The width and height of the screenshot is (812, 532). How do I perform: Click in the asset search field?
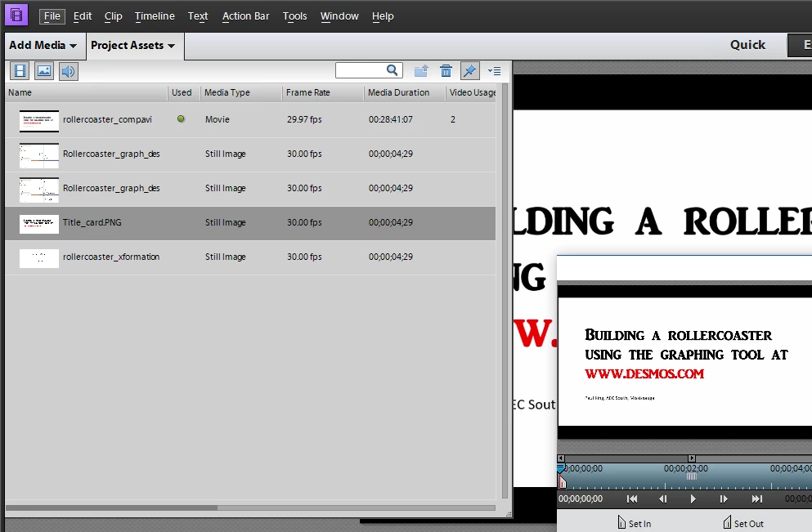[361, 70]
